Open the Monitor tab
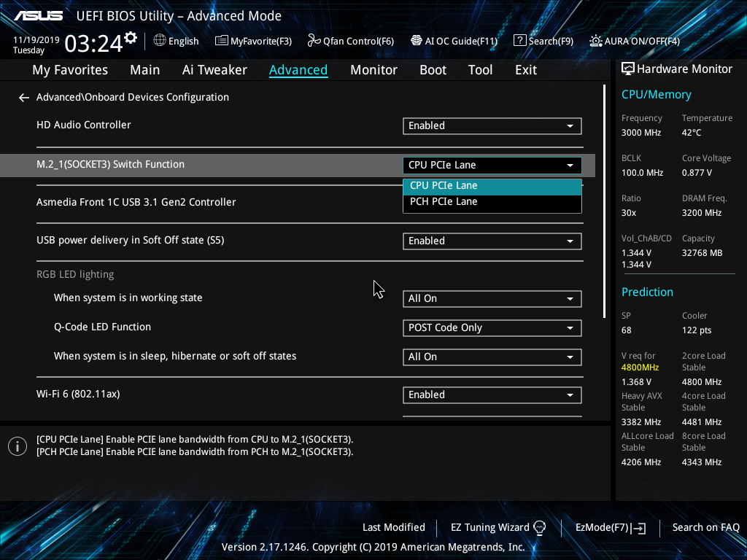The width and height of the screenshot is (747, 560). coord(373,70)
